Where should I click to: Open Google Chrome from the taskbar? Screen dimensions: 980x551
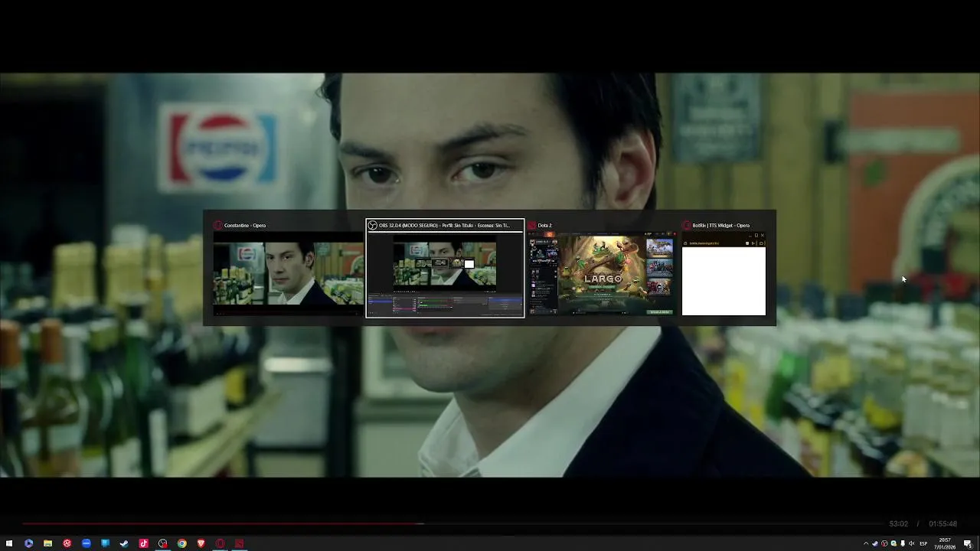click(x=181, y=543)
